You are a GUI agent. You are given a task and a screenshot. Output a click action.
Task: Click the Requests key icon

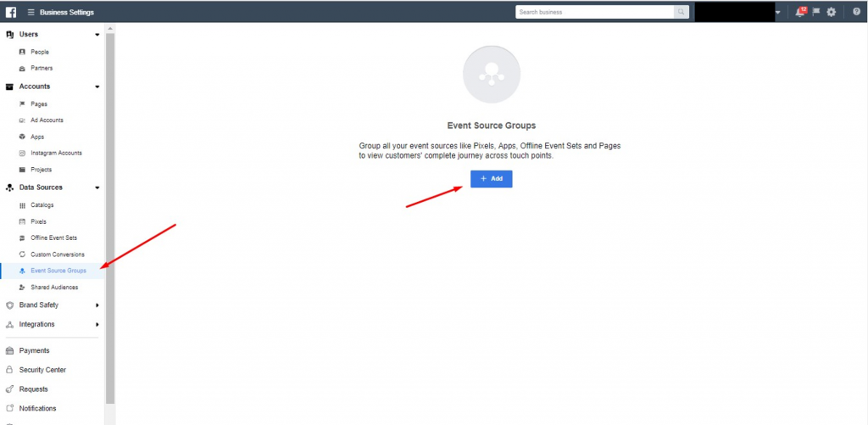click(9, 389)
